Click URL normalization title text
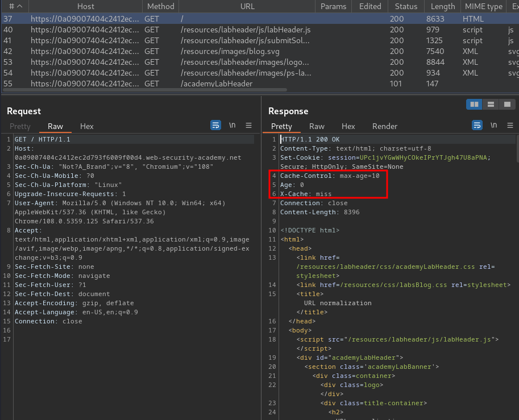519x420 pixels. 338,303
